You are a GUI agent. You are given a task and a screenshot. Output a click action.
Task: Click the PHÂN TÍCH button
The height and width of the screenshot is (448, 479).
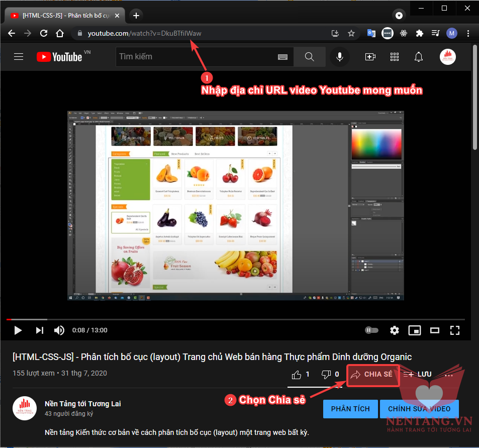(x=350, y=409)
